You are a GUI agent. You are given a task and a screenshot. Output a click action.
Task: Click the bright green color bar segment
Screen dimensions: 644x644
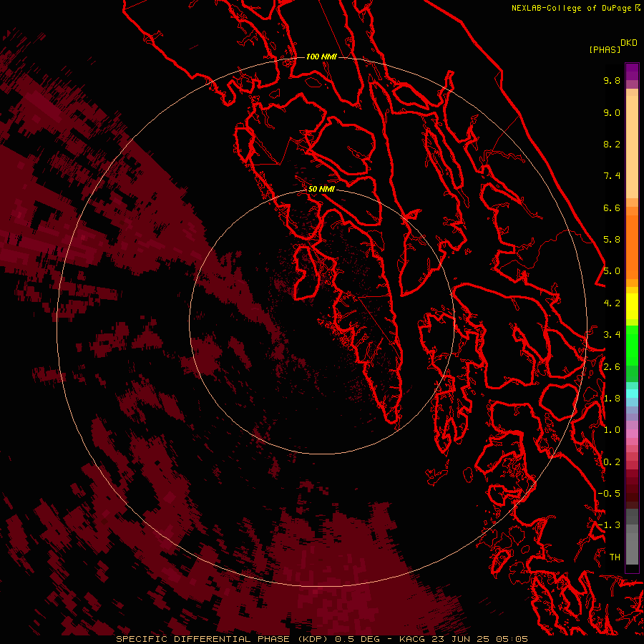click(632, 345)
